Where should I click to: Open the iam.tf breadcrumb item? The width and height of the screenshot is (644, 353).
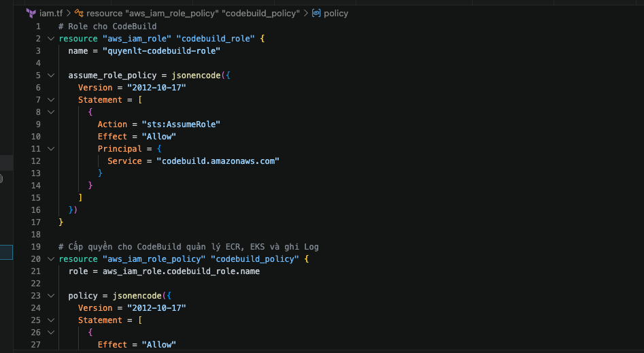[x=50, y=13]
